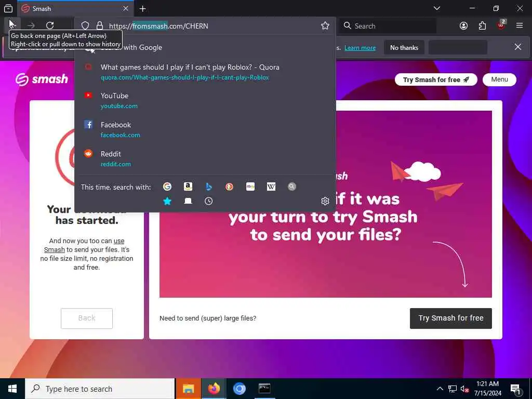Search with DuckDuckGo one-off engine icon
Viewport: 532px width, 399px height.
[229, 187]
